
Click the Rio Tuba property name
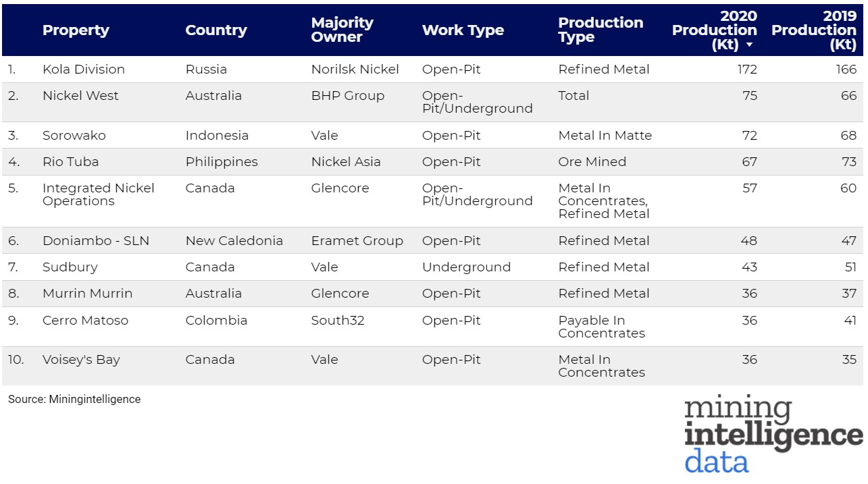tap(70, 162)
